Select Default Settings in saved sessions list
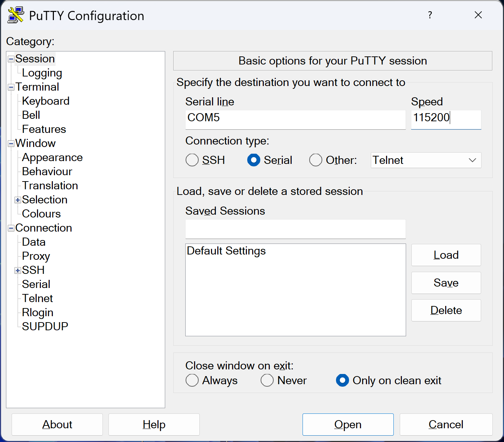The image size is (504, 442). point(226,251)
